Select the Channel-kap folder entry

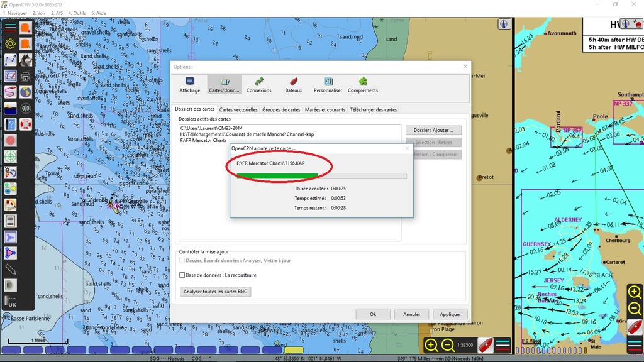pyautogui.click(x=247, y=134)
